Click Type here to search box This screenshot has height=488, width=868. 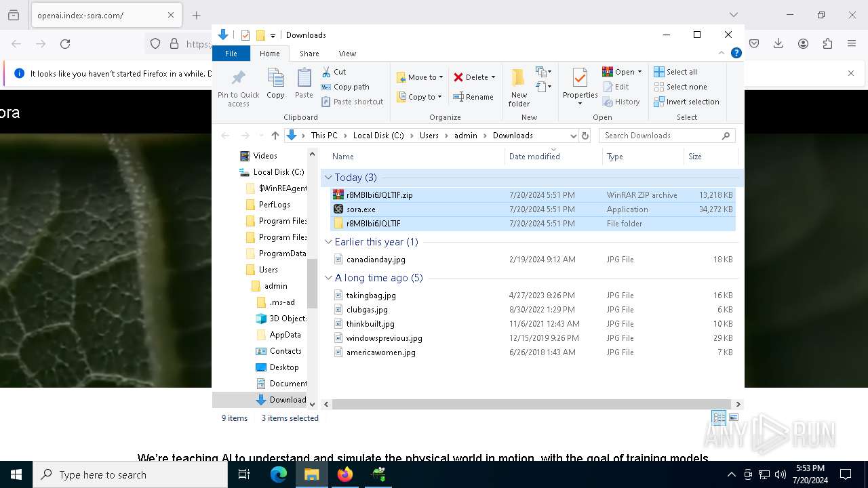click(x=130, y=475)
